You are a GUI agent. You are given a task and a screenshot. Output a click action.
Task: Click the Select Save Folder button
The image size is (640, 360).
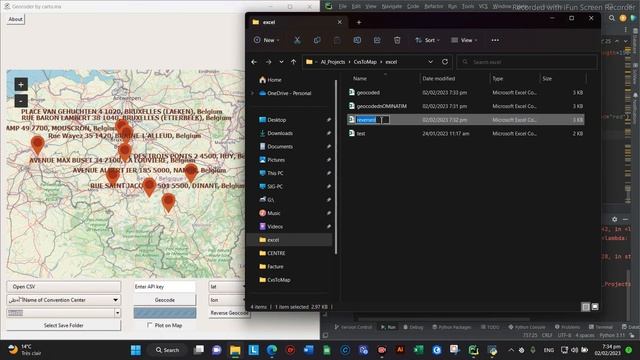[64, 325]
